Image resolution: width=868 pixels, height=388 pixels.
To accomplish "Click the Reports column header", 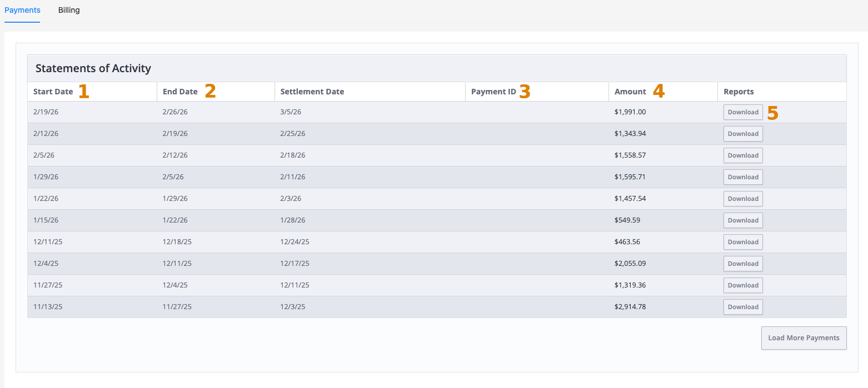I will [x=739, y=92].
